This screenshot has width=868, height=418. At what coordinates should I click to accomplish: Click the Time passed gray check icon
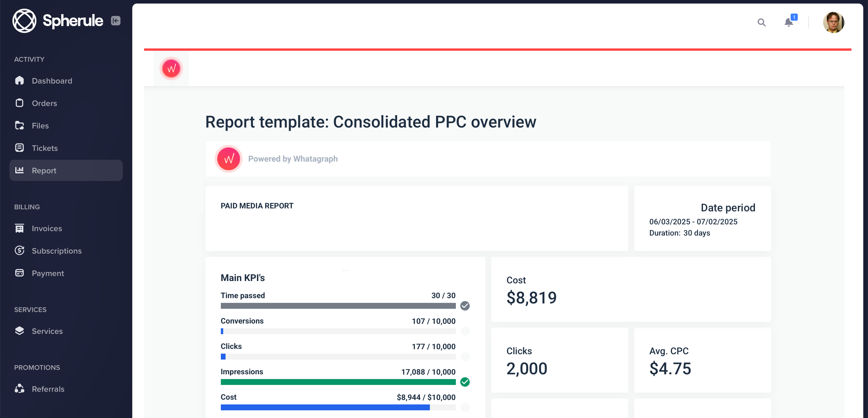point(465,306)
